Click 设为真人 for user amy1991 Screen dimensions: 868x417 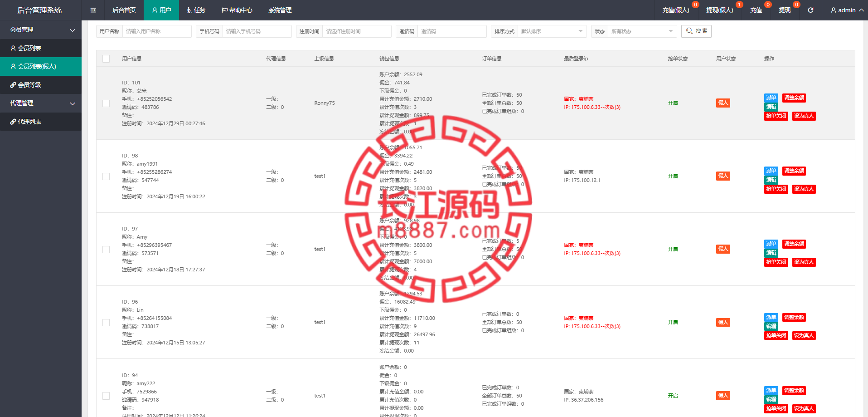[804, 189]
